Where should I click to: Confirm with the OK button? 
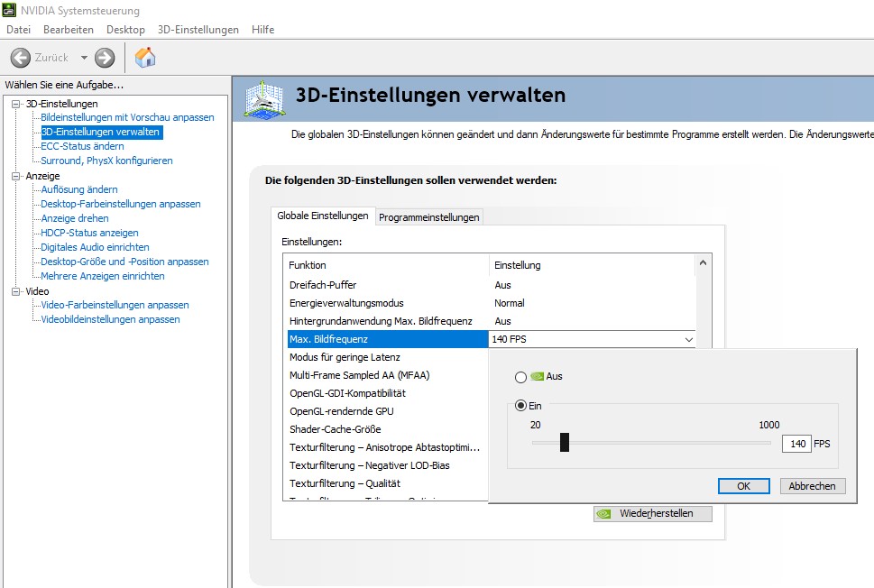pyautogui.click(x=743, y=486)
